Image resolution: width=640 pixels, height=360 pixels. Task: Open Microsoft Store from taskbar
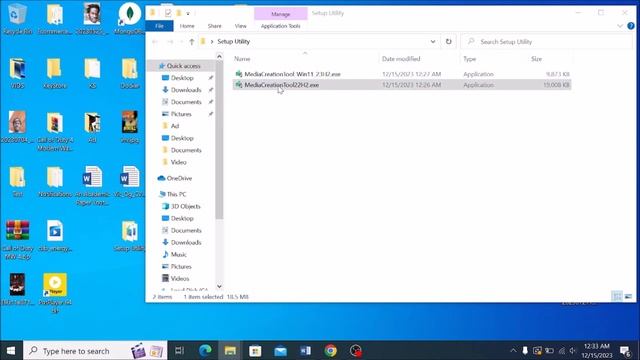pos(255,351)
